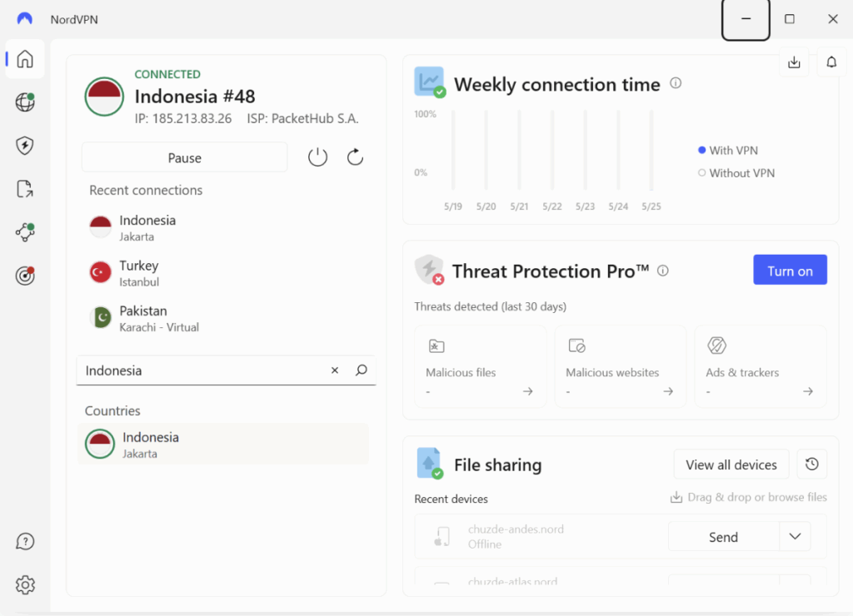Click Drag & drop or browse files
This screenshot has width=853, height=616.
pyautogui.click(x=749, y=498)
